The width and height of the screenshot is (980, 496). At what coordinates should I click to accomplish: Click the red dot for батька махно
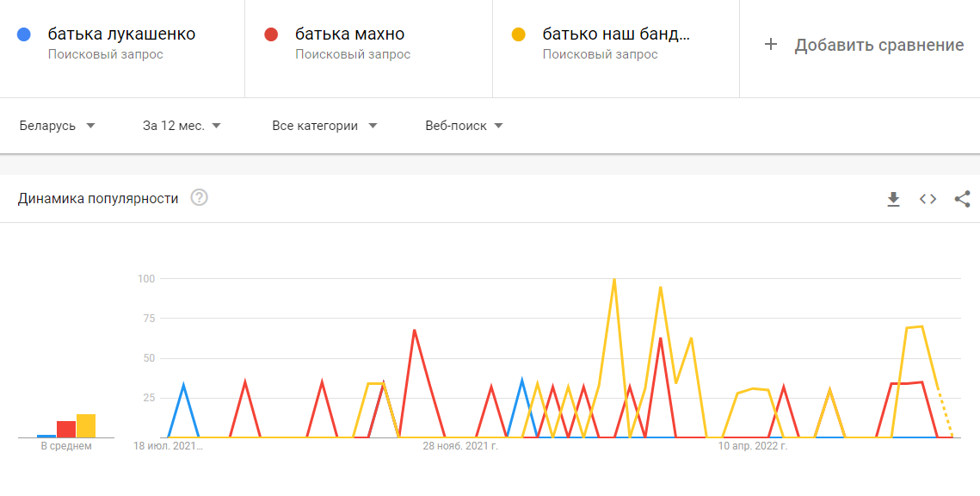pos(271,34)
